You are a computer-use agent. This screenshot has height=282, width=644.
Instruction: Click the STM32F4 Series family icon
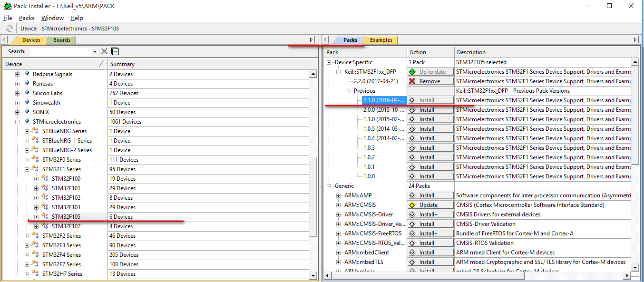pos(36,254)
